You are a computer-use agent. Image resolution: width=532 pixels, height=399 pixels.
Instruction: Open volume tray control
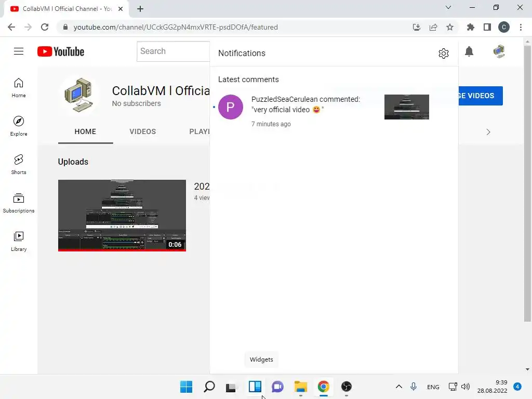[x=465, y=387]
